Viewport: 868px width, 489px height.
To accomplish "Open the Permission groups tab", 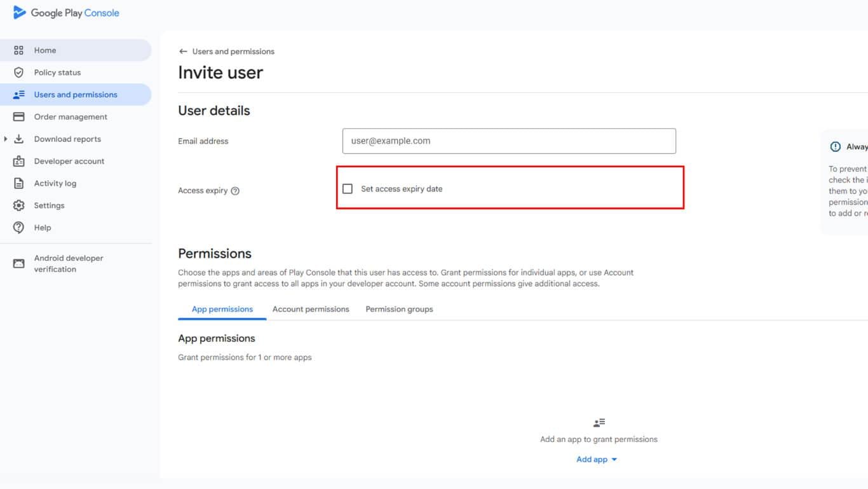I will click(399, 309).
